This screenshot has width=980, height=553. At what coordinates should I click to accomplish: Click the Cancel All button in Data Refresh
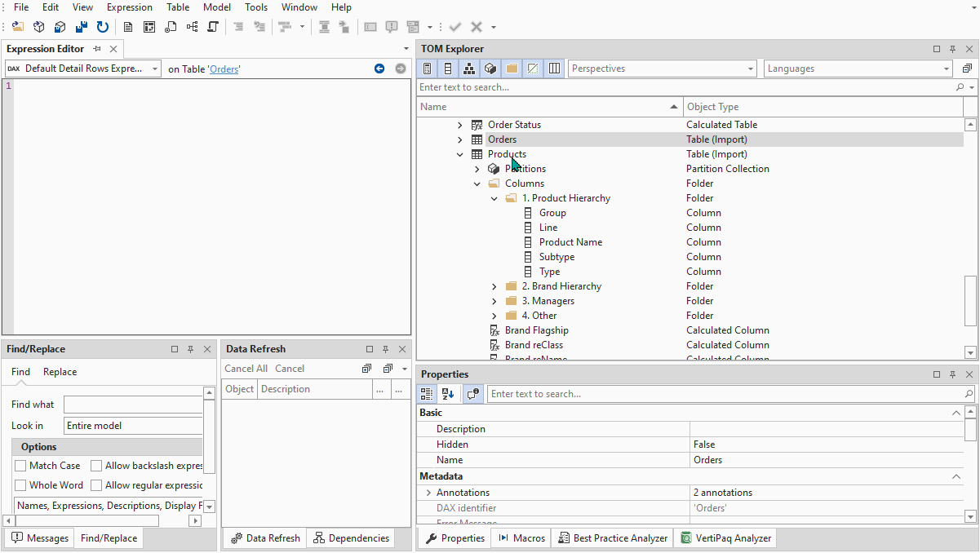click(246, 368)
